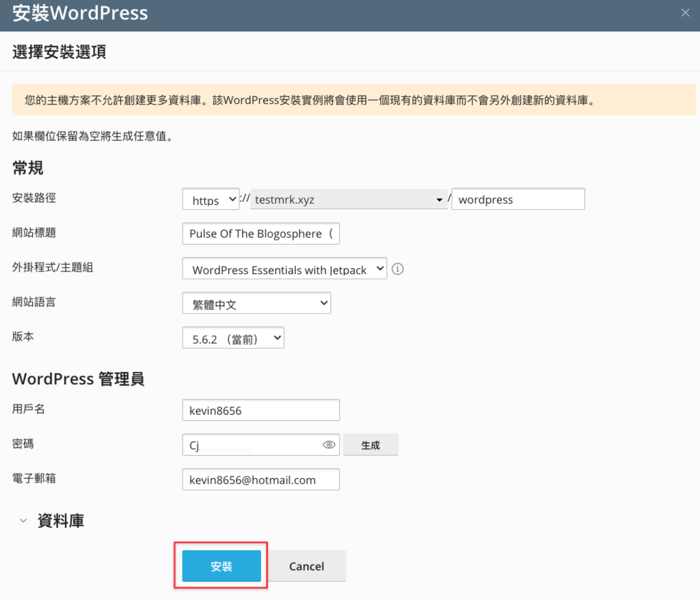Focus the kevin8656@hotmail.com email field
Viewport: 700px width, 600px height.
260,480
